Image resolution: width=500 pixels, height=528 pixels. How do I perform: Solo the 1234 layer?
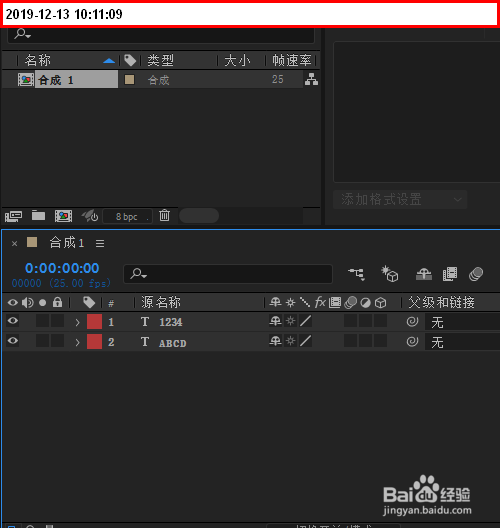pos(42,321)
